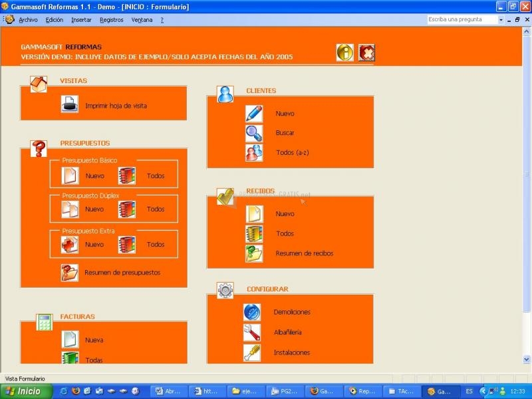532x399 pixels.
Task: Click the Access form icon in menu bar
Action: pos(10,20)
